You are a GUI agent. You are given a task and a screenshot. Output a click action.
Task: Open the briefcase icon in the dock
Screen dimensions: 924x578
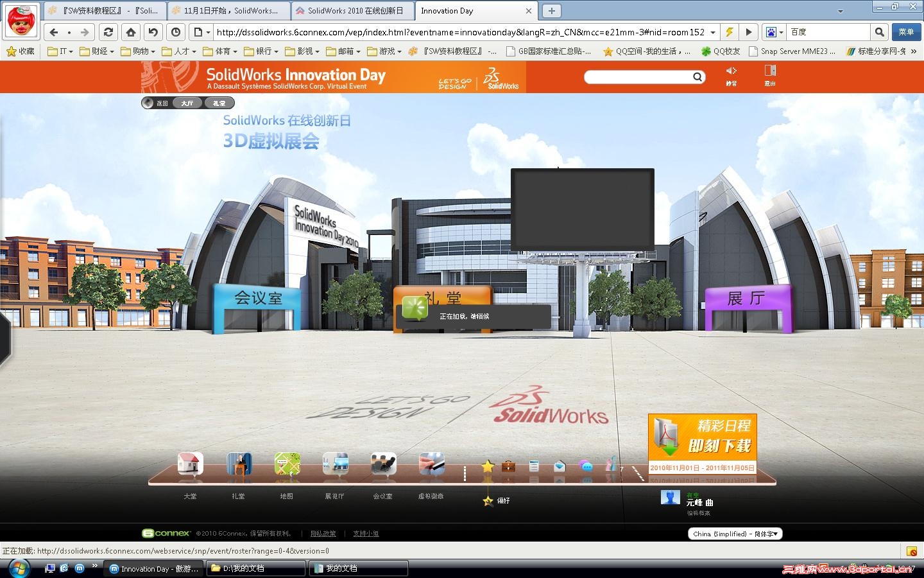(508, 466)
